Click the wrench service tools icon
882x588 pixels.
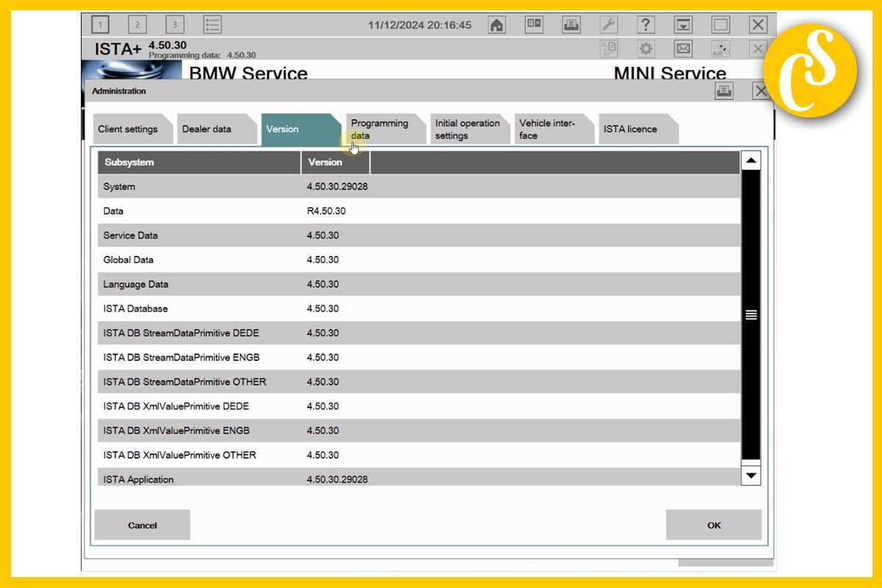click(x=609, y=24)
